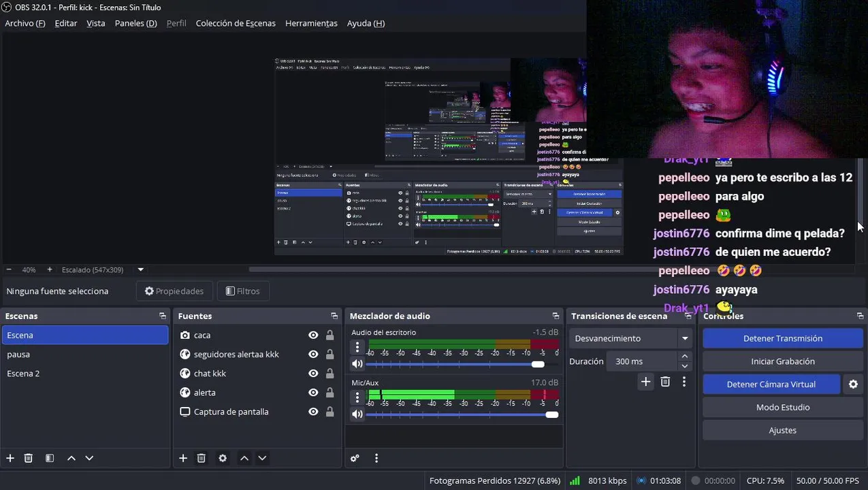Remove selected source with trash icon

tap(202, 458)
